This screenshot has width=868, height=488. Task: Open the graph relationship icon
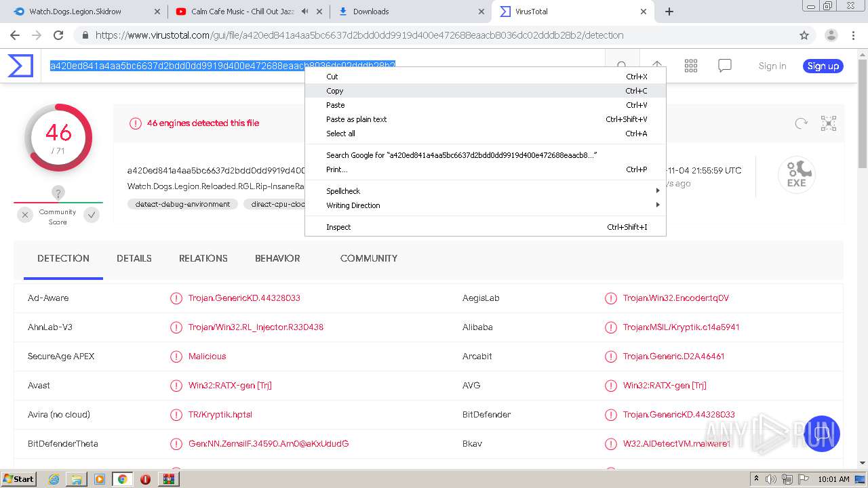click(x=829, y=123)
